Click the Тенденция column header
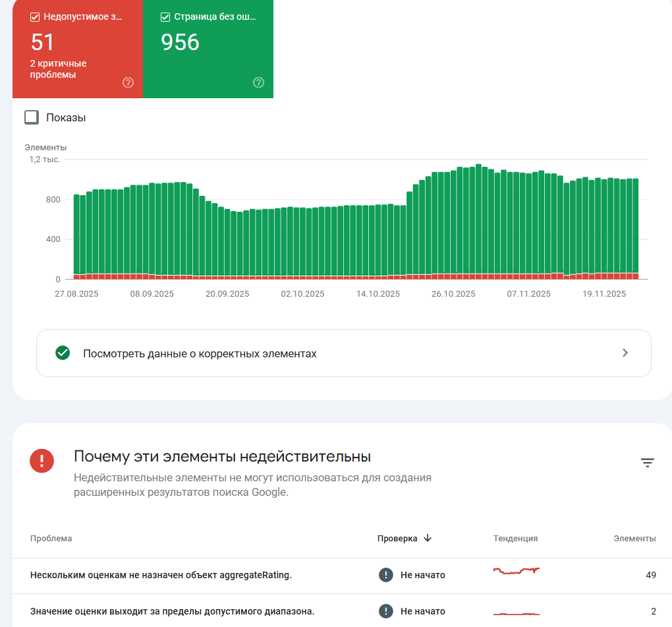 coord(515,538)
